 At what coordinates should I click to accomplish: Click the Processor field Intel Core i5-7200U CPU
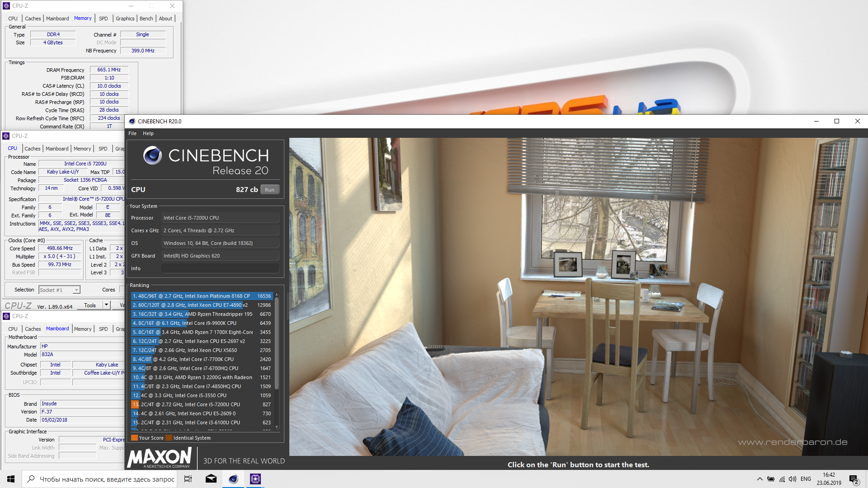[220, 218]
